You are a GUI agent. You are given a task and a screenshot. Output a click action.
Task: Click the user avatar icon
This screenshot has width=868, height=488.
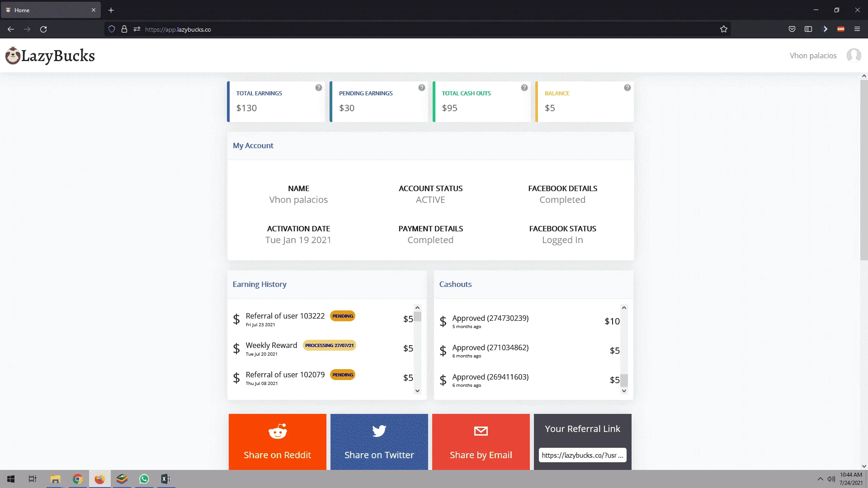(x=854, y=56)
